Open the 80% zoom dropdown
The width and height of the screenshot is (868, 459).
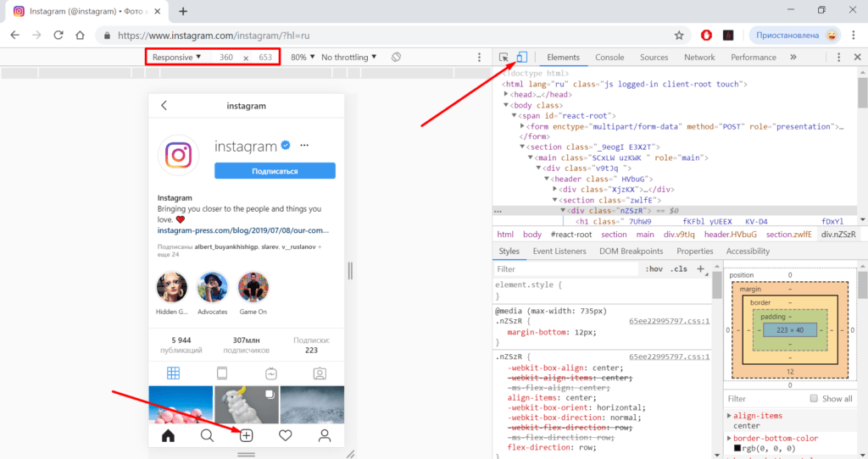click(x=303, y=57)
